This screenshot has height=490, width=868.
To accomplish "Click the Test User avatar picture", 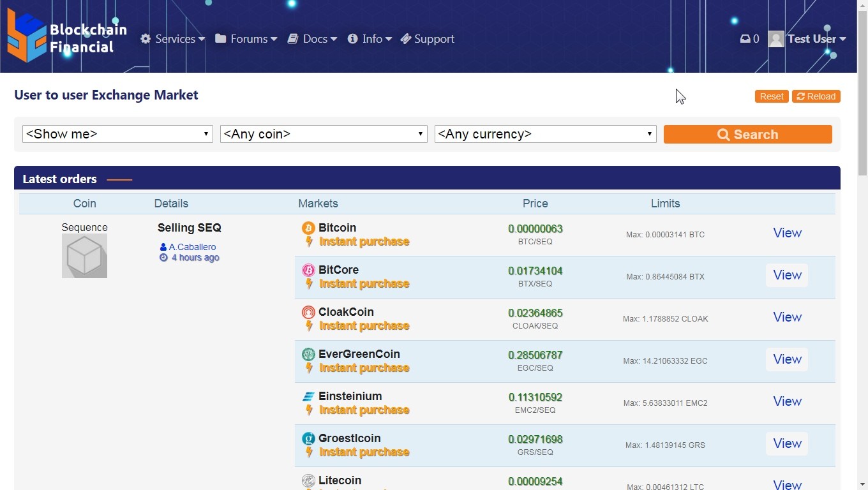I will (775, 39).
